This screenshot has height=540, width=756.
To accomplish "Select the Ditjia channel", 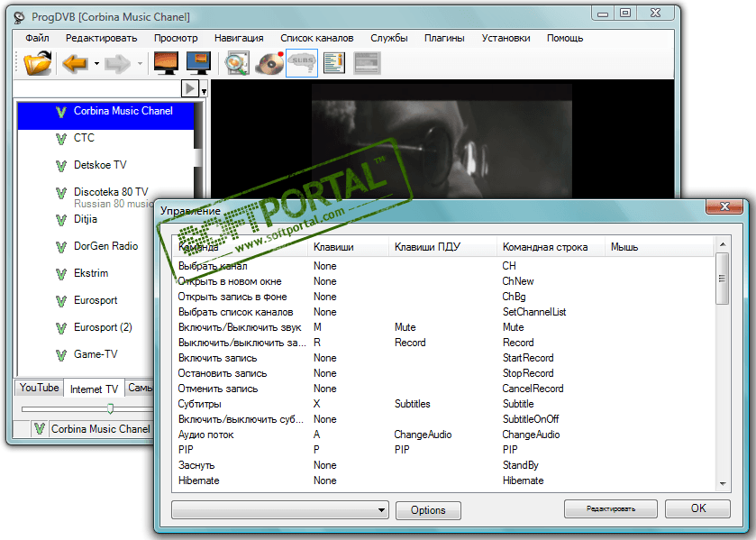I will click(86, 219).
